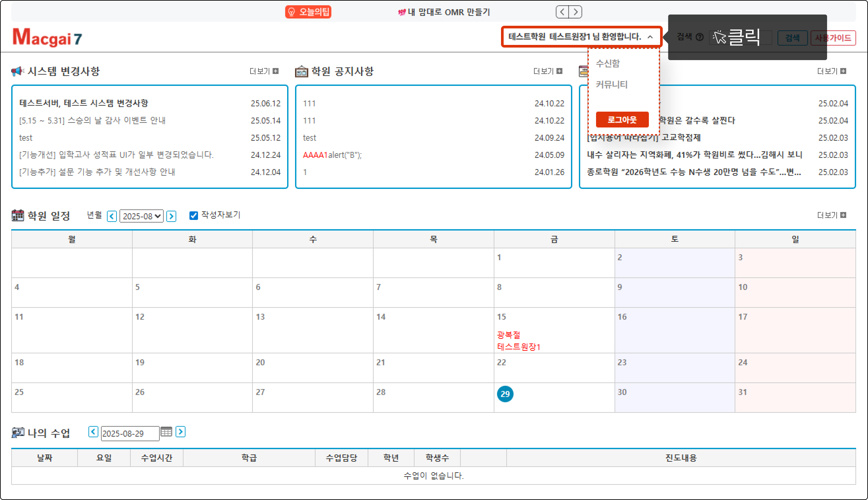Click next day arrow in 나의 수업
Screen dimensions: 868x500
tap(181, 432)
